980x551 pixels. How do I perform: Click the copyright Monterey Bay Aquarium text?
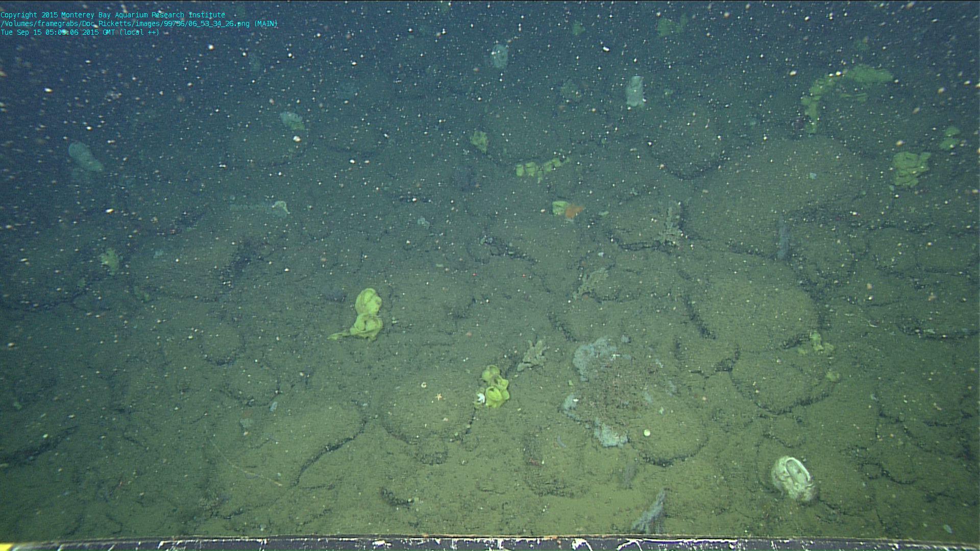tap(112, 15)
